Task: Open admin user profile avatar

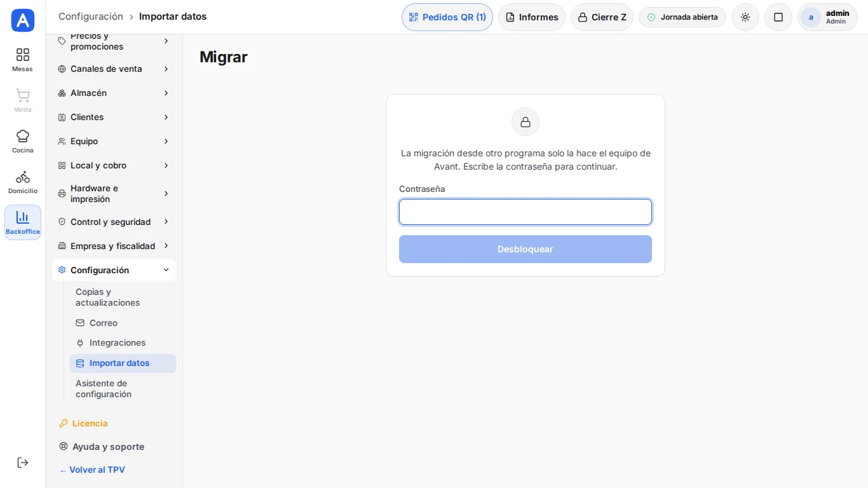Action: (x=811, y=17)
